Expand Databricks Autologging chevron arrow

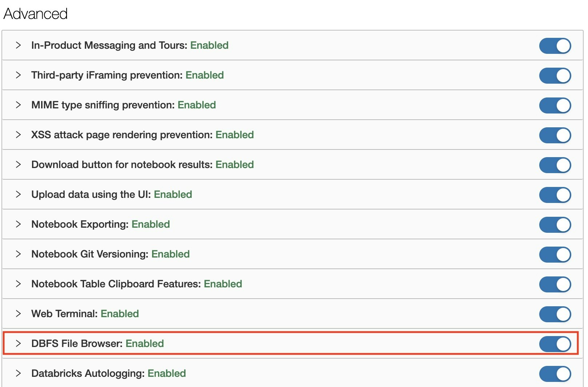click(x=18, y=373)
